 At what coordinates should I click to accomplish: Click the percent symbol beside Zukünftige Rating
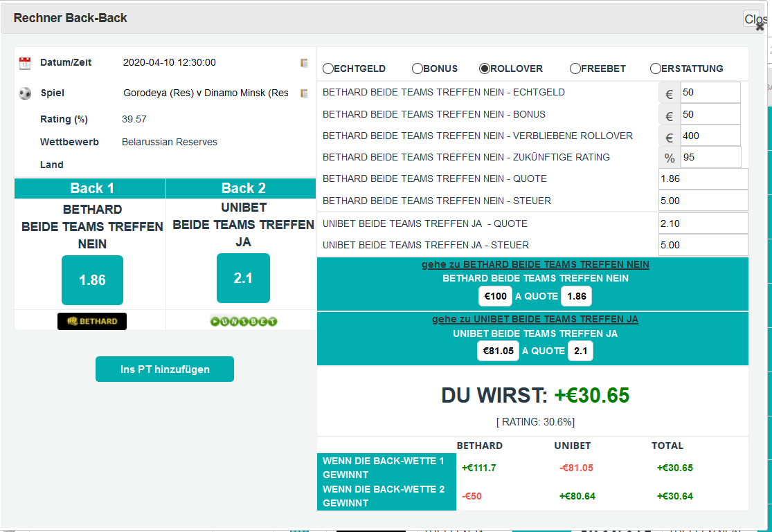[x=670, y=158]
